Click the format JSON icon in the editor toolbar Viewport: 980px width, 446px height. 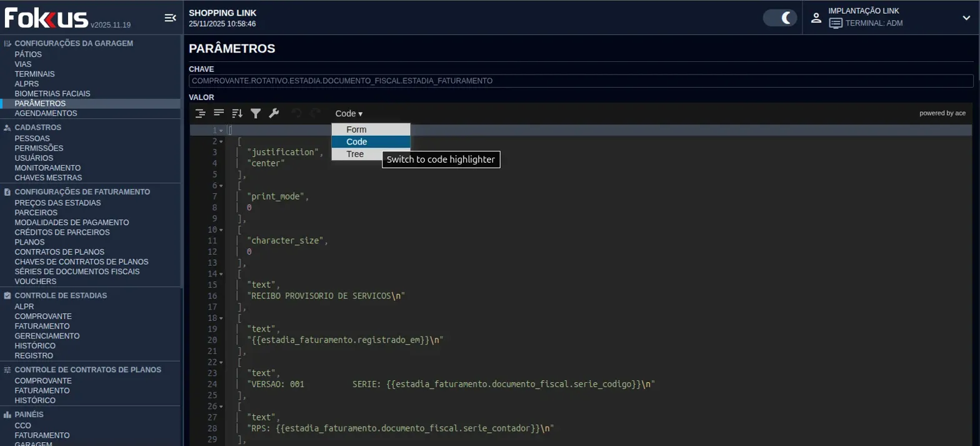coord(200,113)
